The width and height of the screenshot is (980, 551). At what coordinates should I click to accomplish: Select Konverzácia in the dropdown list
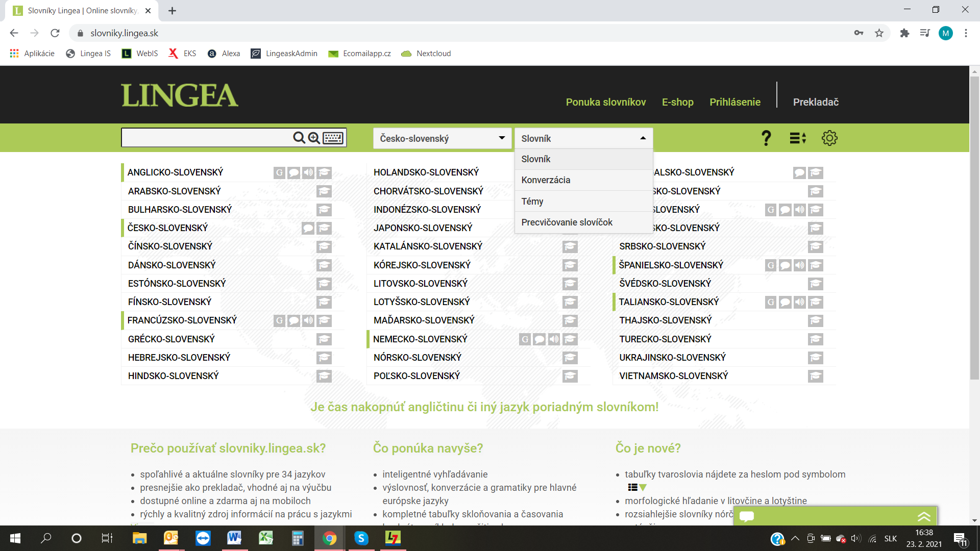pyautogui.click(x=584, y=180)
